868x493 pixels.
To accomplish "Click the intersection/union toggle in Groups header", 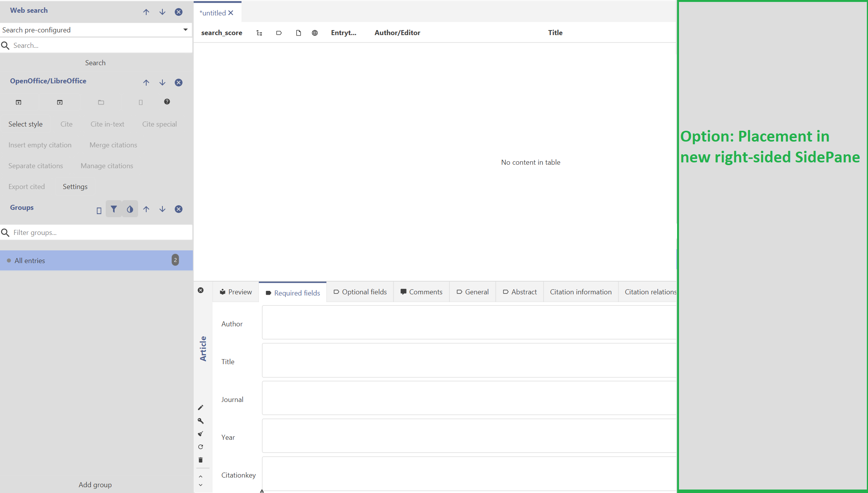I will click(130, 209).
